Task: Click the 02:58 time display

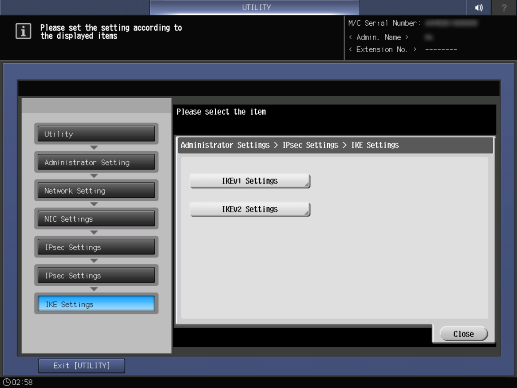Action: 22,382
